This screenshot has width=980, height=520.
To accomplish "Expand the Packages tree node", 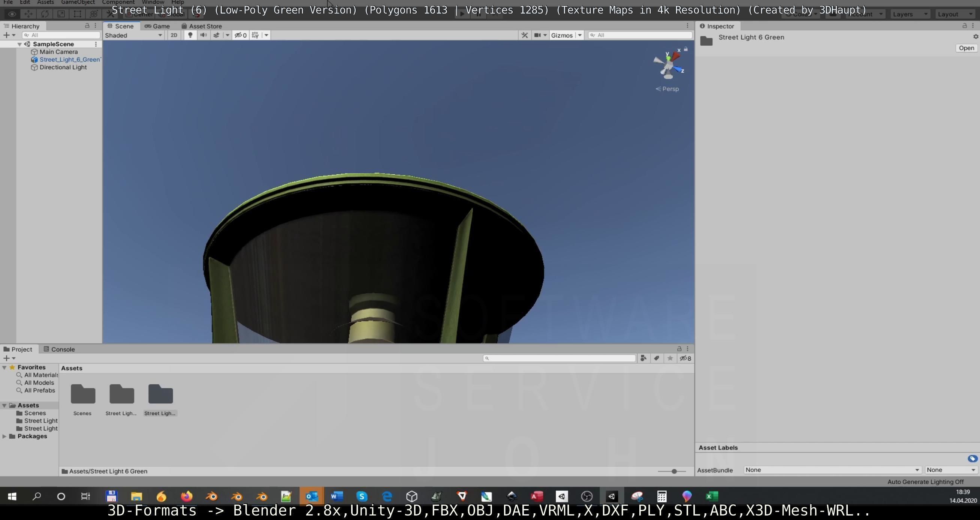I will [4, 436].
